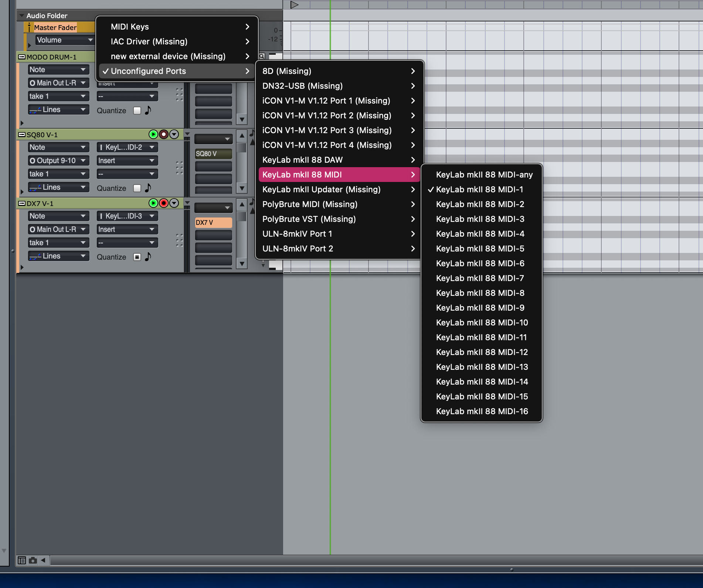Open KeyL...IDI-3 input dropdown on DX7 V-1

[127, 216]
